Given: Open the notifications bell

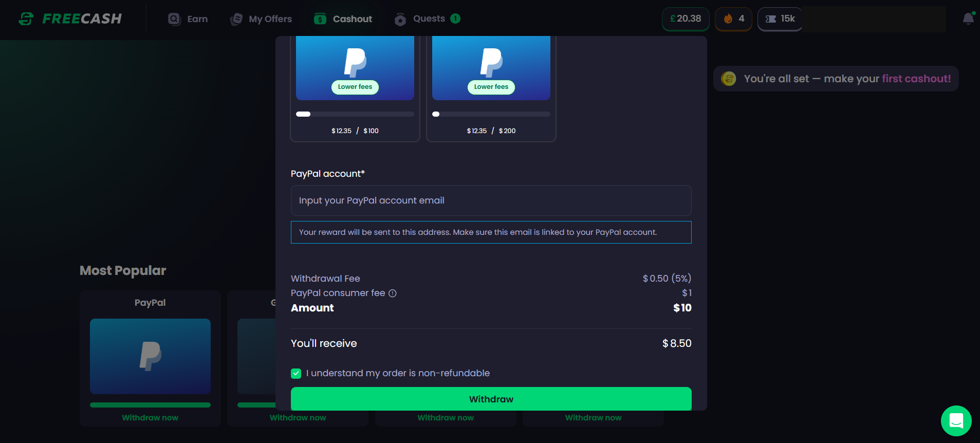Looking at the screenshot, I should pos(968,19).
